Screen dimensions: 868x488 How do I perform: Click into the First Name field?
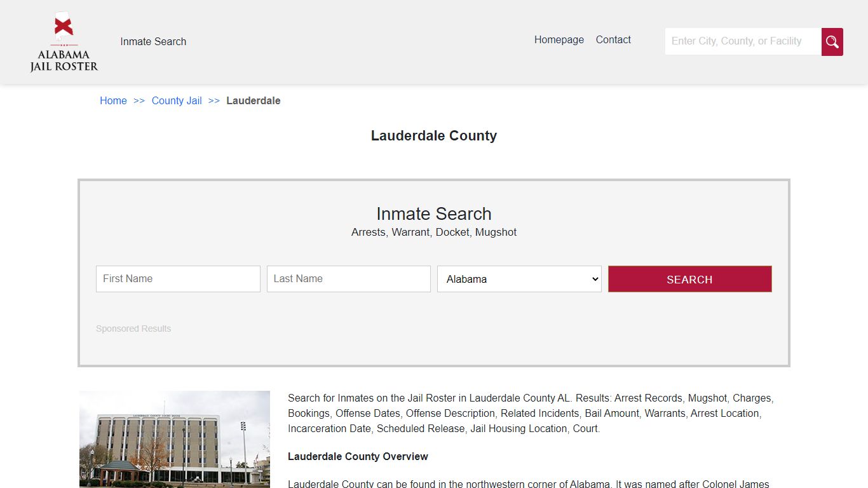point(178,279)
